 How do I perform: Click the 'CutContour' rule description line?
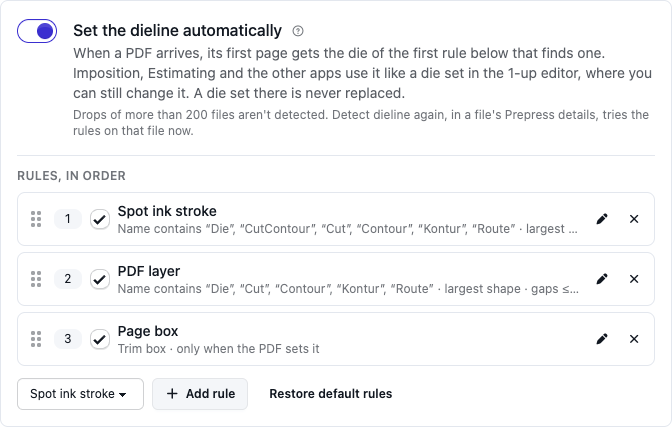[x=348, y=229]
